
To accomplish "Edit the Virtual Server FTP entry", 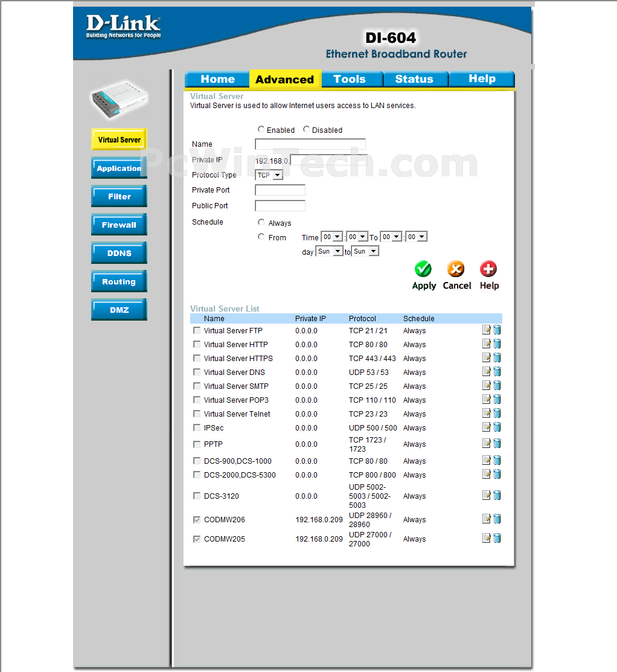I will point(487,330).
